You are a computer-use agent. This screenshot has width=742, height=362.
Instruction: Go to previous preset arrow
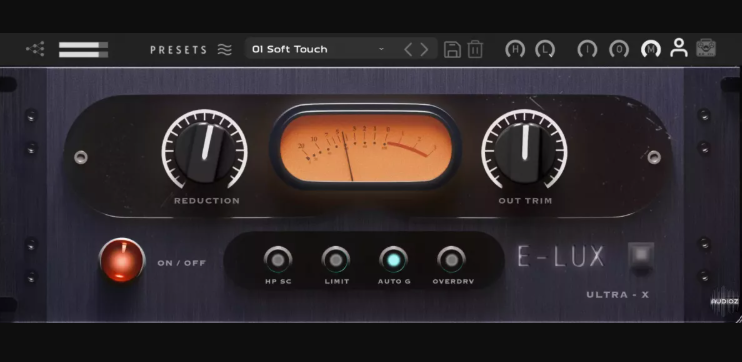click(408, 49)
